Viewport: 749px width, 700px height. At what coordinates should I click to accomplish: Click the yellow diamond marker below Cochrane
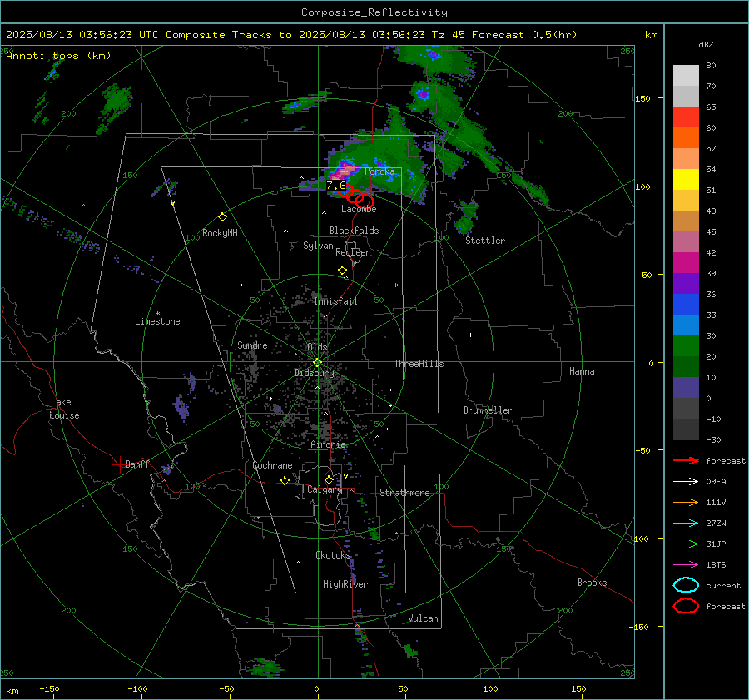(x=285, y=481)
